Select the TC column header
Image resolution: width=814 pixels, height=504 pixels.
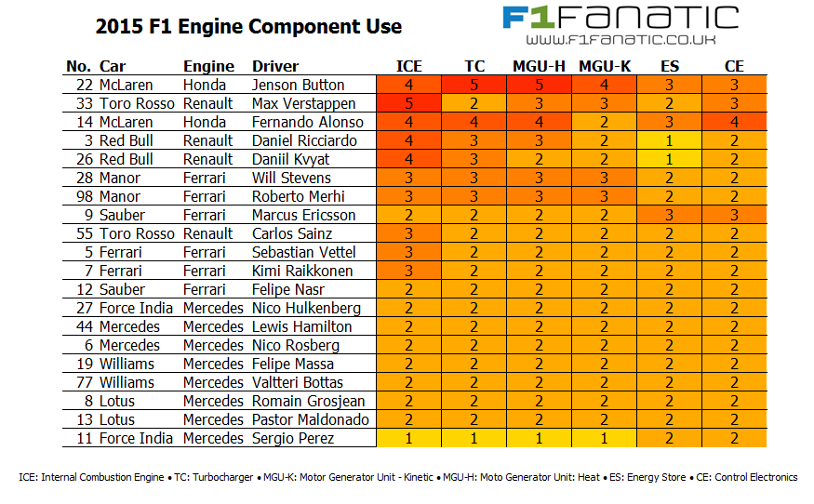click(474, 66)
